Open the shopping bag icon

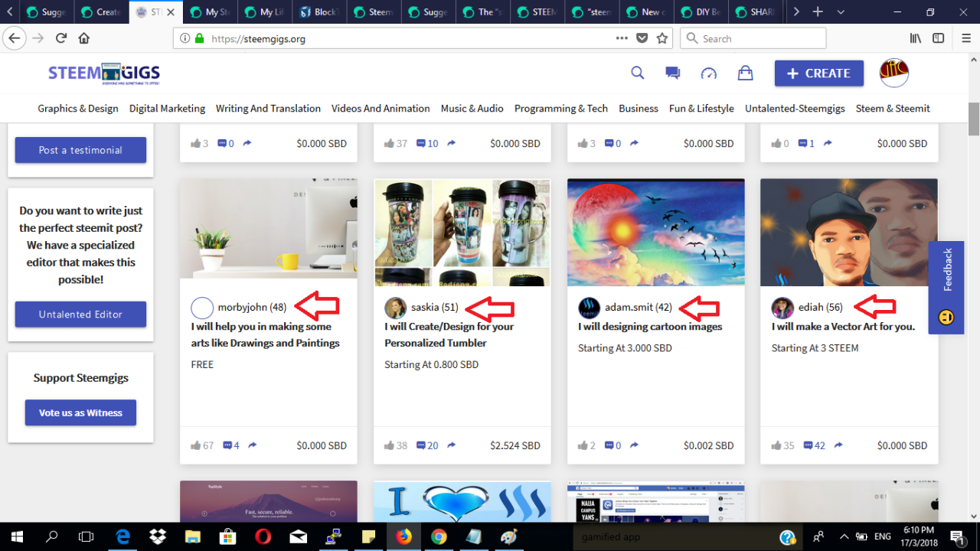[744, 73]
